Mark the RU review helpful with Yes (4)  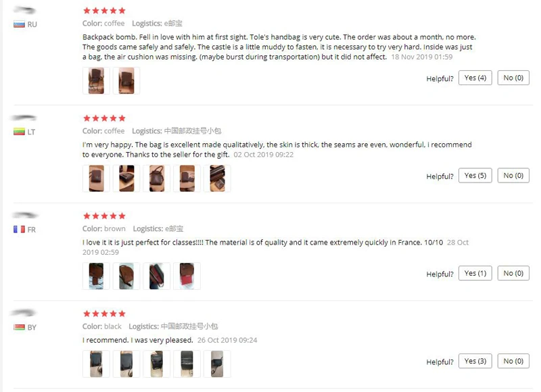[475, 78]
